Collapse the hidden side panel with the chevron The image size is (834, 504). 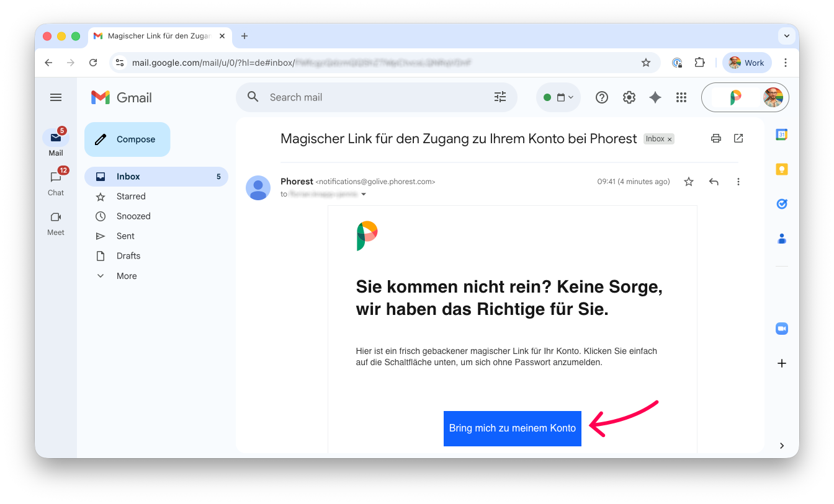point(781,445)
